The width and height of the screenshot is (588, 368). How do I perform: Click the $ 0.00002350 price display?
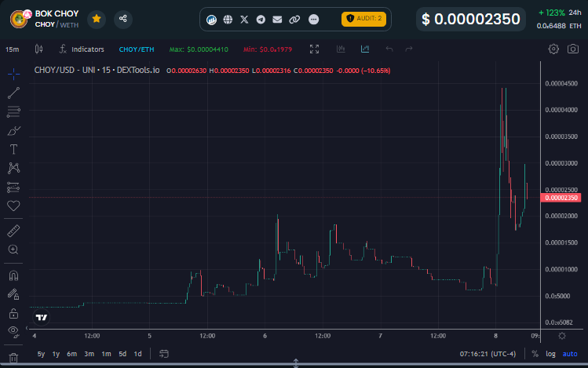point(470,19)
